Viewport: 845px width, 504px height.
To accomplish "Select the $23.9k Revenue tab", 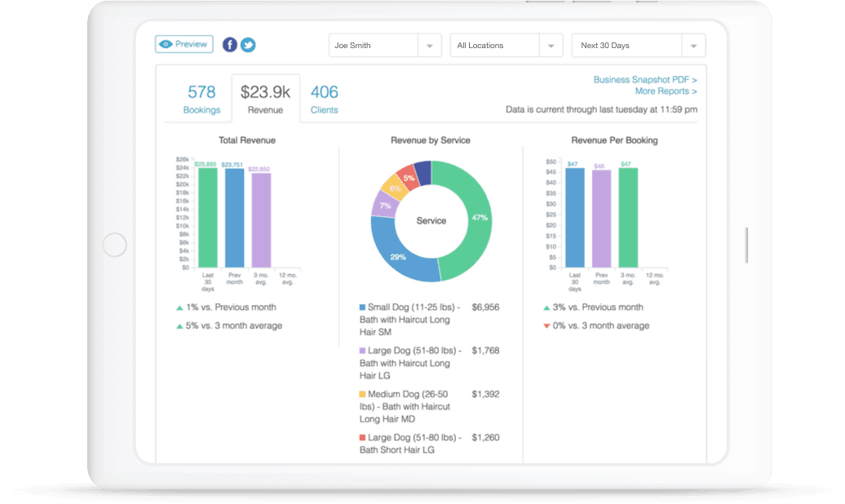I will tap(265, 99).
